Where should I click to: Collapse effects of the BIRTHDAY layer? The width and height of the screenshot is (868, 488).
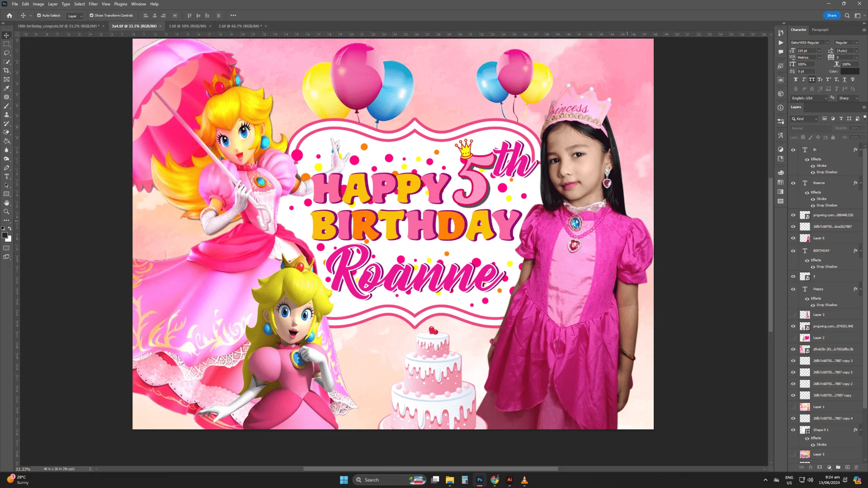(x=861, y=251)
